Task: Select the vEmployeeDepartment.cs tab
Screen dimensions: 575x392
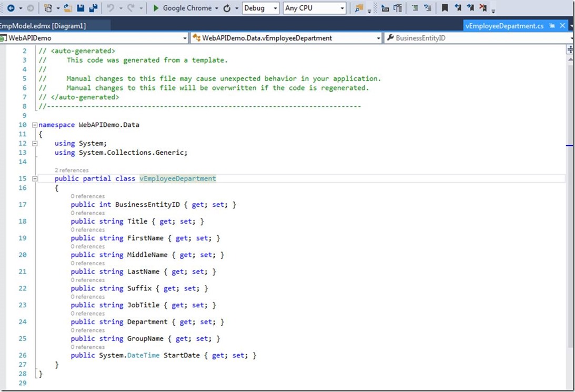Action: point(504,26)
